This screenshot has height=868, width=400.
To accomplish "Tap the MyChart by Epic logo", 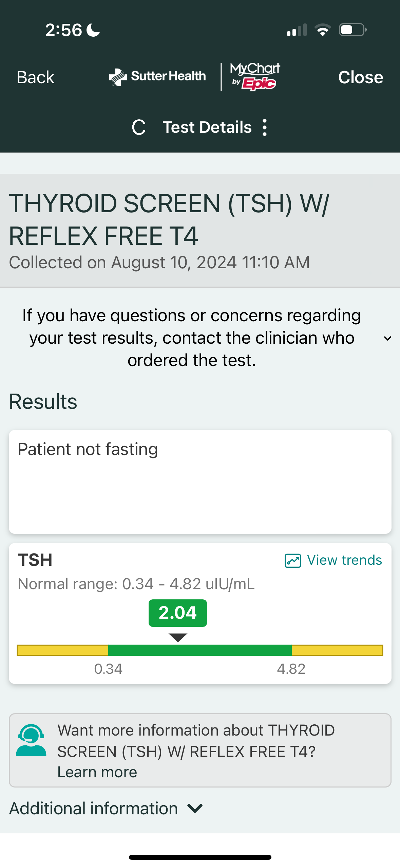I will coord(255,77).
